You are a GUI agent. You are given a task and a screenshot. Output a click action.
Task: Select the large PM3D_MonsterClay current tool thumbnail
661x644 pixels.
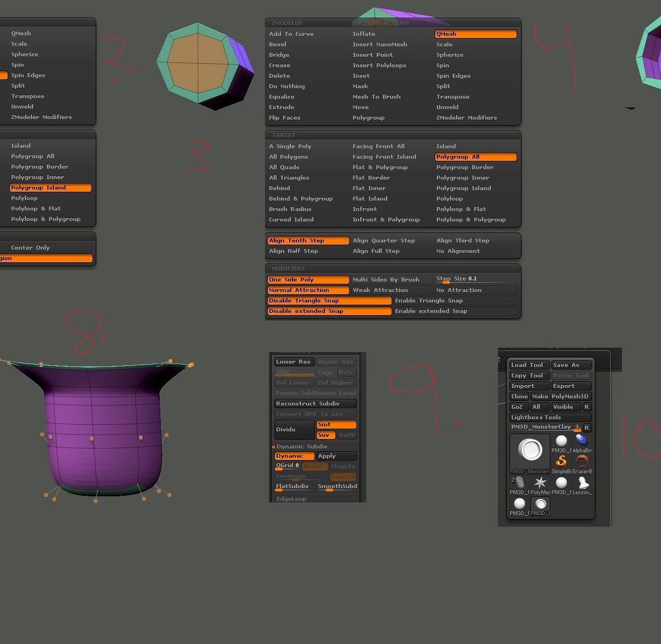coord(530,454)
